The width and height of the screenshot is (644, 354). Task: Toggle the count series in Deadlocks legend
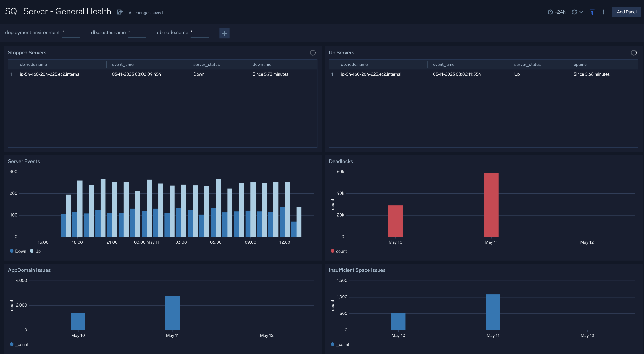click(339, 251)
